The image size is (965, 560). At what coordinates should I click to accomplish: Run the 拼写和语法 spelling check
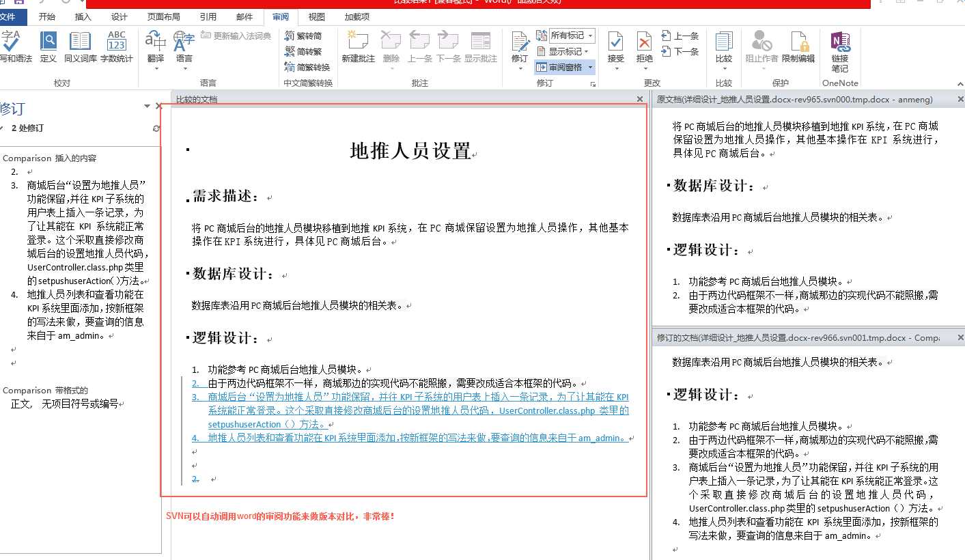pos(14,47)
